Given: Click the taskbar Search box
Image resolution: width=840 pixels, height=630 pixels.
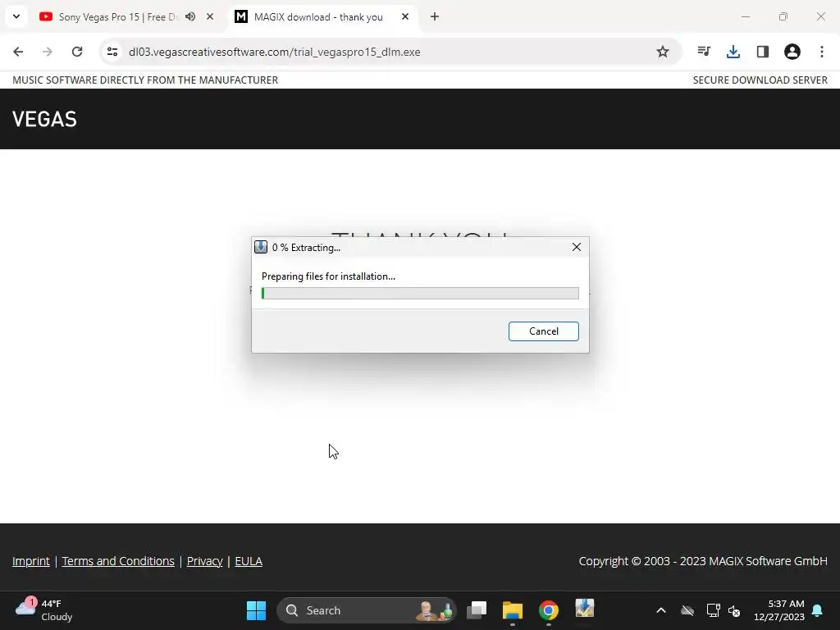Looking at the screenshot, I should (367, 610).
